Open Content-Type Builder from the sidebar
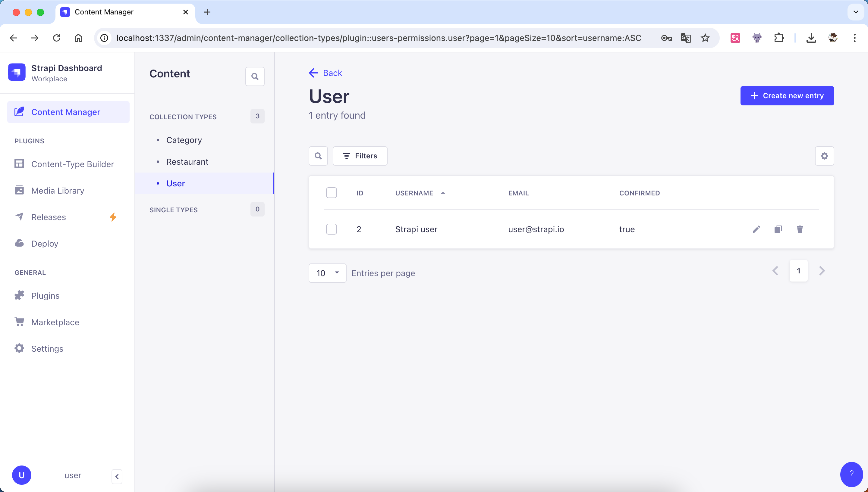Viewport: 868px width, 492px height. click(72, 164)
